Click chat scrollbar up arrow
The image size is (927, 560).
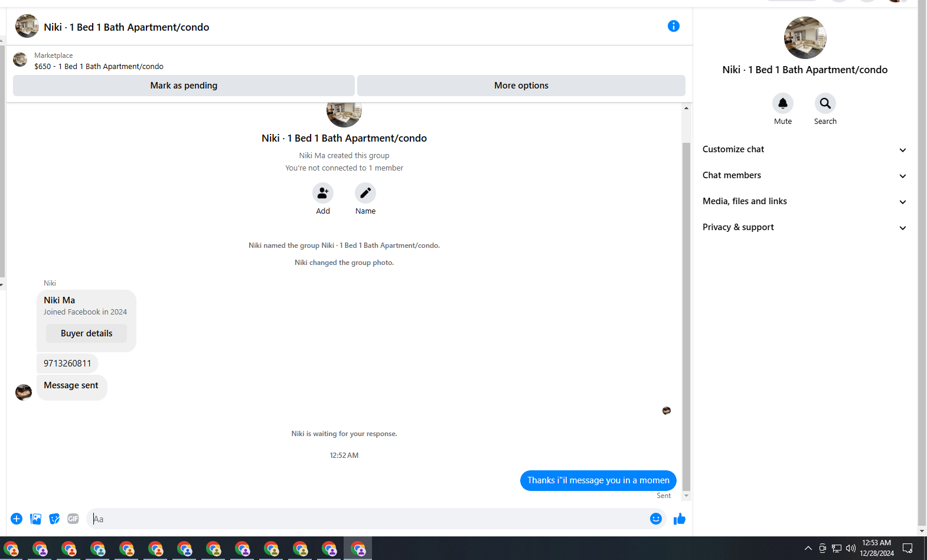[686, 108]
